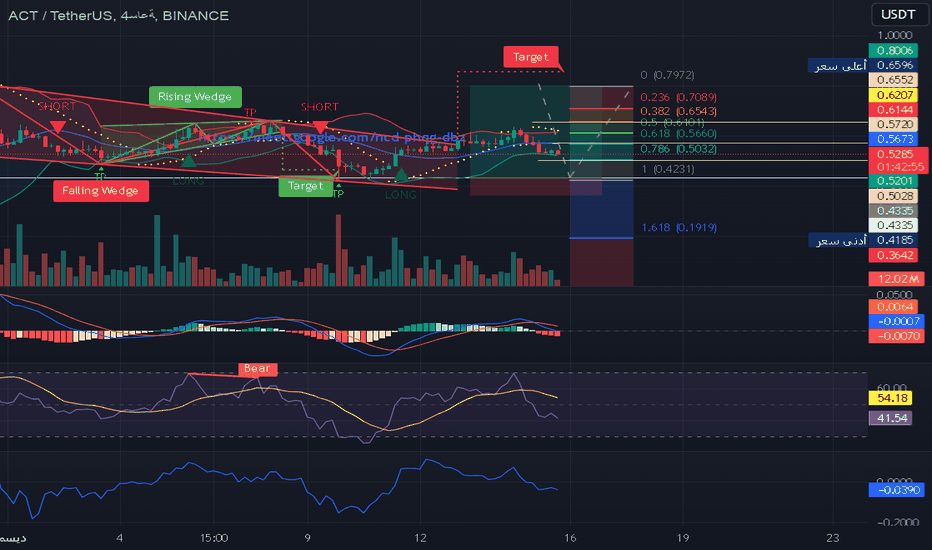
Task: Click the blue -0.0390 indicator value label
Action: tap(894, 489)
